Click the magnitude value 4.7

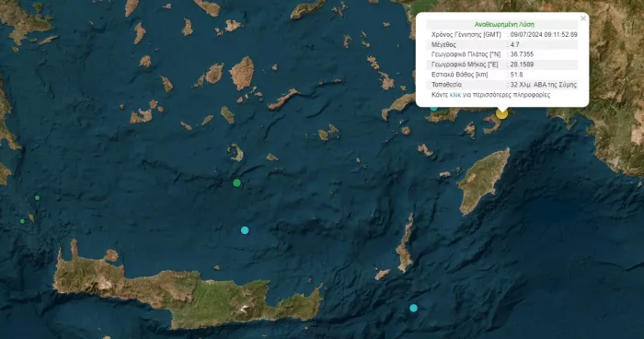(x=514, y=44)
